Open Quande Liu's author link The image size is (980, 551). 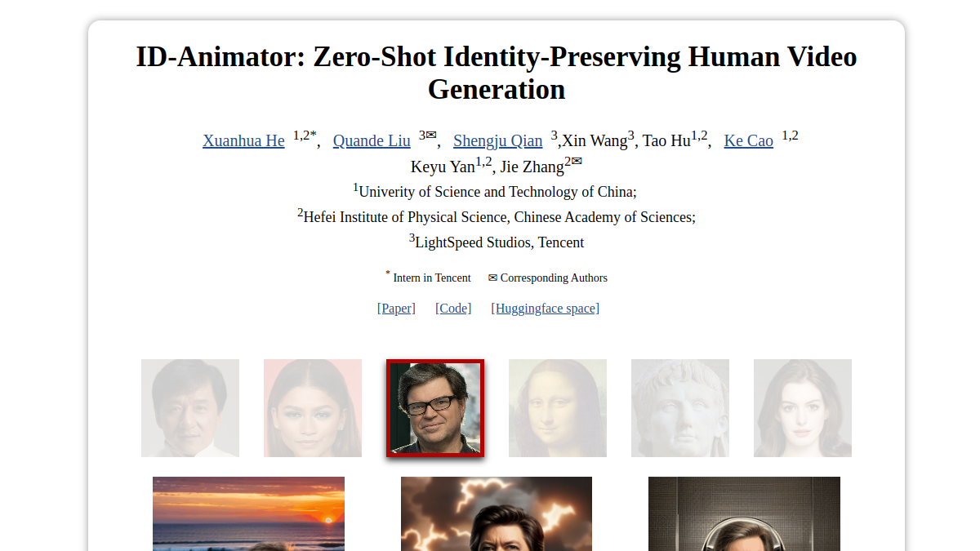click(x=372, y=140)
